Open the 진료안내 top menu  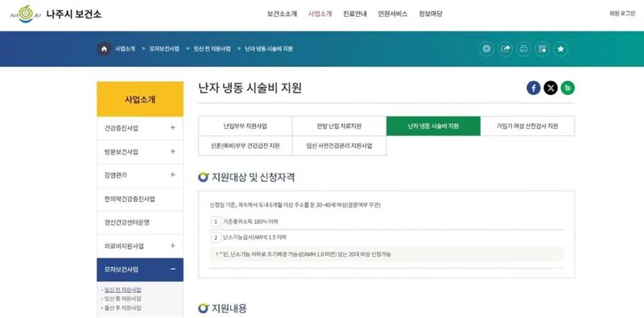pyautogui.click(x=355, y=14)
